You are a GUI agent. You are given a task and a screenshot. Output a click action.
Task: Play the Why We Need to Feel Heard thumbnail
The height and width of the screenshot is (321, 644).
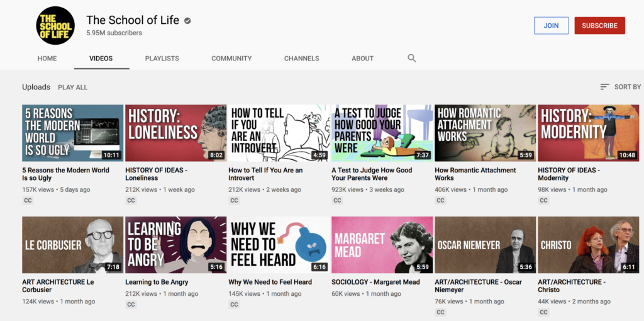click(x=279, y=245)
